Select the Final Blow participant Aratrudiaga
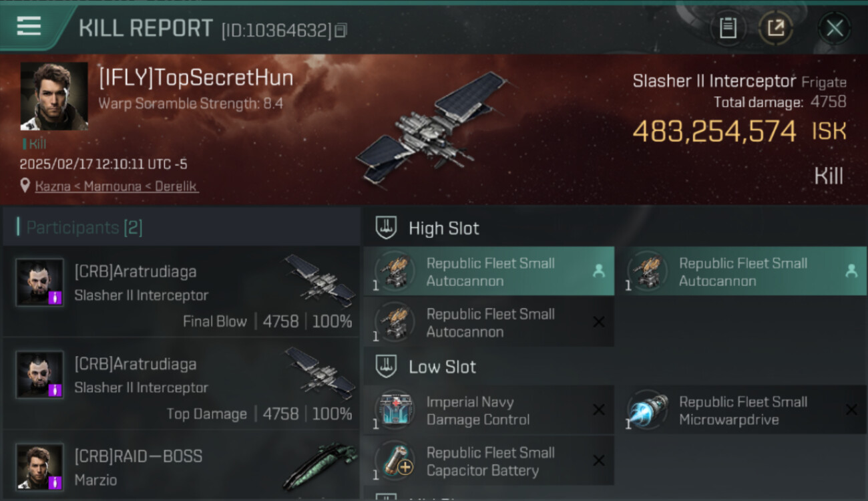The width and height of the screenshot is (868, 501). [x=181, y=291]
